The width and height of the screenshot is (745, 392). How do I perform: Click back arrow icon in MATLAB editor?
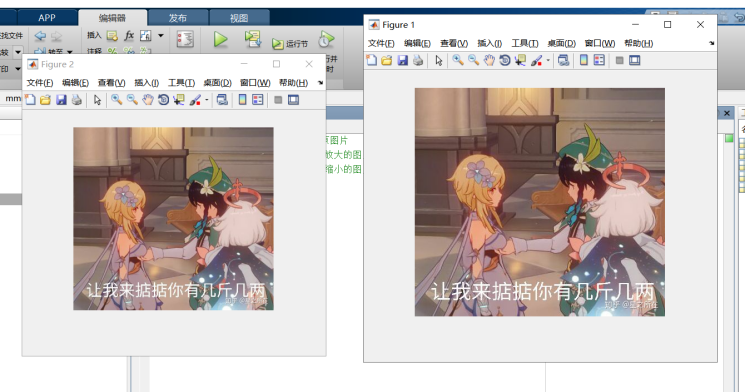click(40, 36)
